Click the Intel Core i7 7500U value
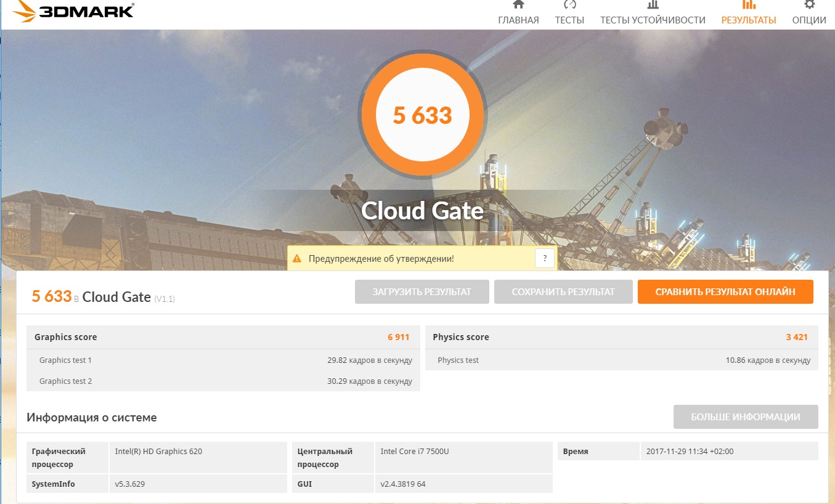The image size is (835, 504). click(415, 452)
